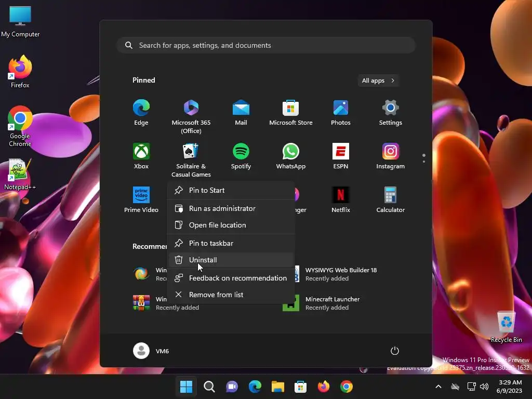Choose Run as administrator
The height and width of the screenshot is (399, 532).
pyautogui.click(x=231, y=208)
